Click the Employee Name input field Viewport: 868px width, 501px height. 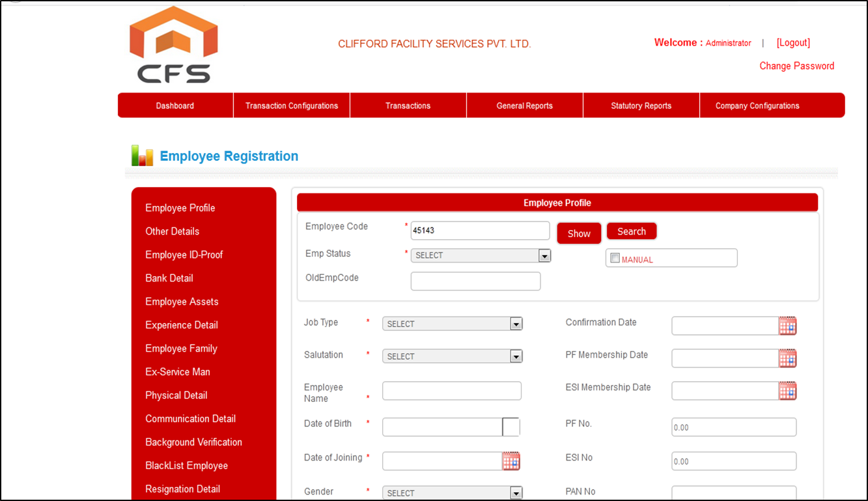(452, 391)
